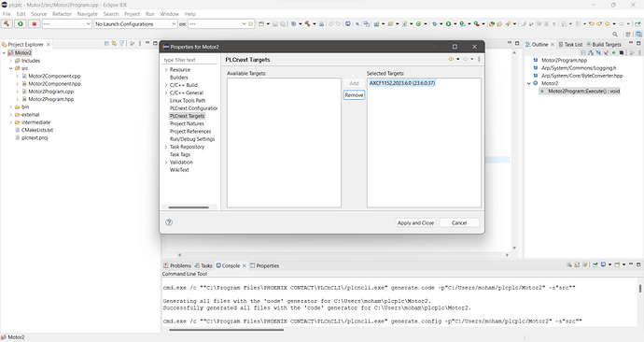Collapse Motor2 class in Outline
644x342 pixels.
click(x=529, y=83)
